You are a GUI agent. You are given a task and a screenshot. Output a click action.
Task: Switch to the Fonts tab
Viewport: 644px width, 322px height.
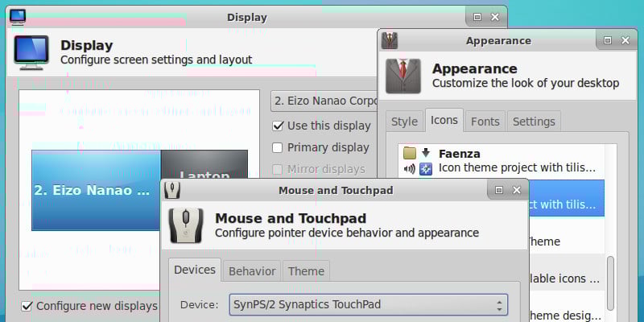click(485, 122)
